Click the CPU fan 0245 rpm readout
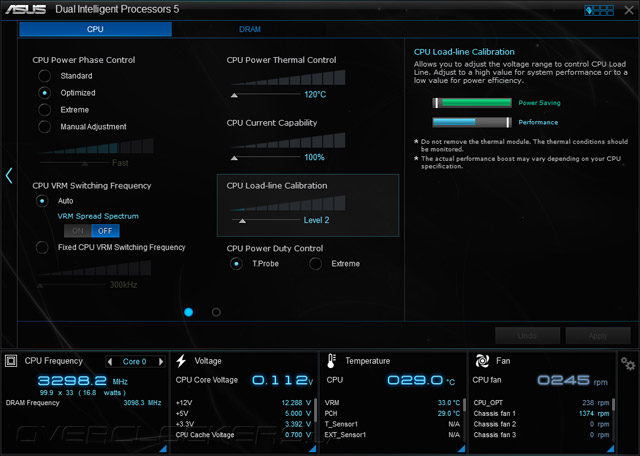This screenshot has width=640, height=456. coord(572,380)
